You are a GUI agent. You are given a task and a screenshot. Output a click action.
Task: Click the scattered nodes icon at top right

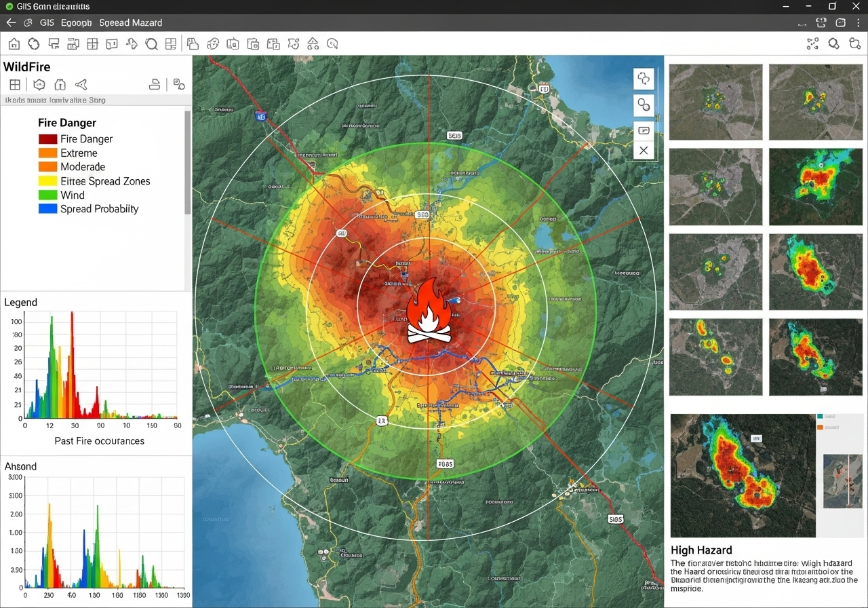coord(812,44)
